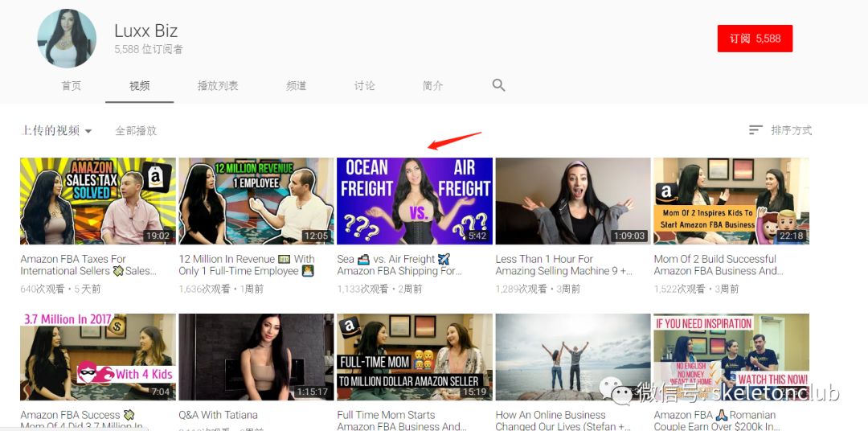Click the 19:02 duration badge

158,236
